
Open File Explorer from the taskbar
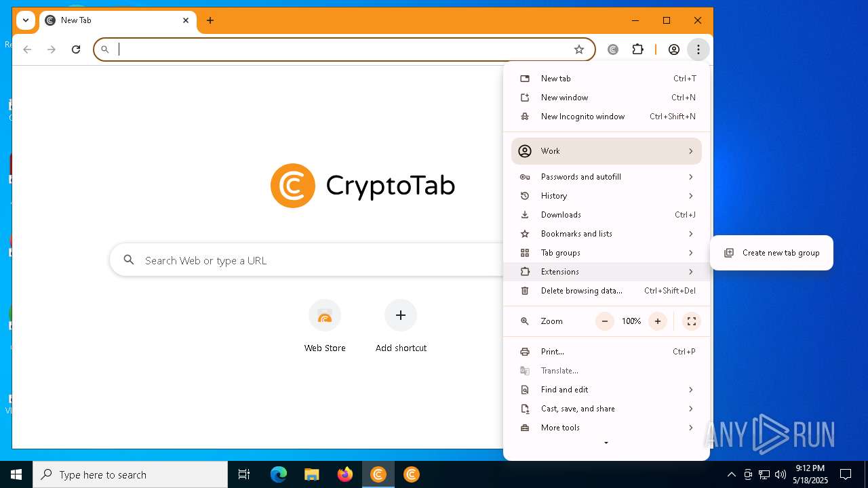[x=311, y=474]
